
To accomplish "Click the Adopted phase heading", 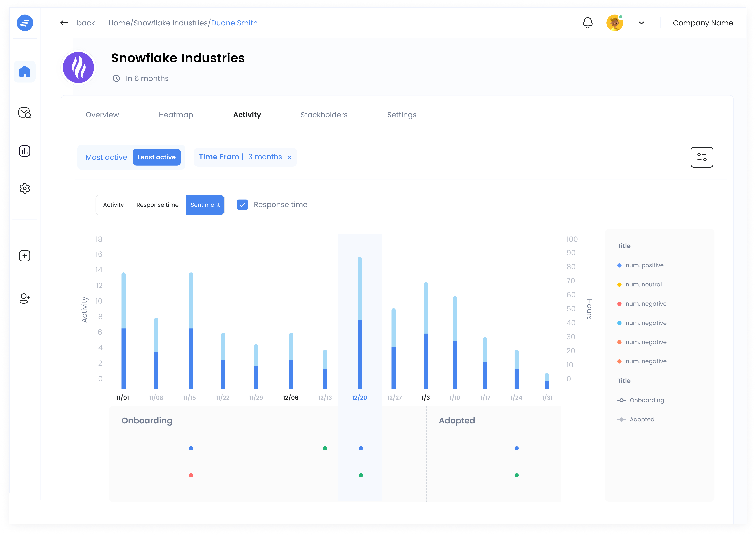I will coord(457,421).
